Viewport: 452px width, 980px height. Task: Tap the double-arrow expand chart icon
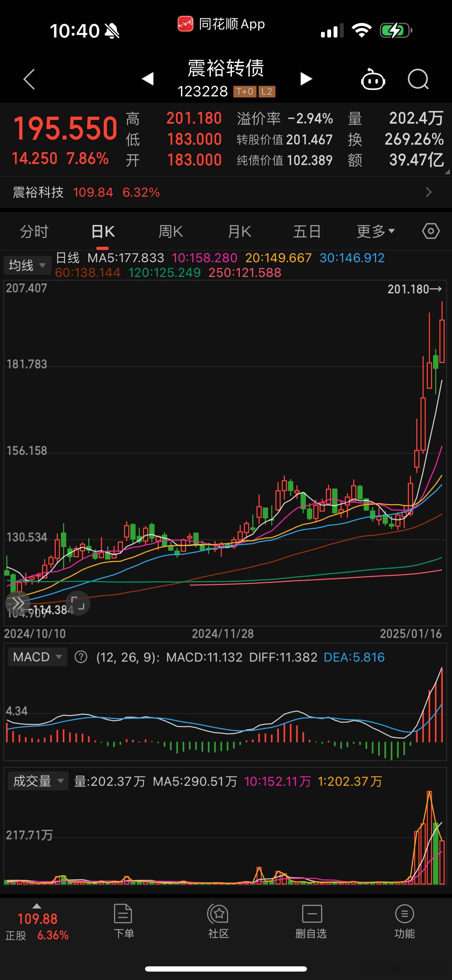18,603
